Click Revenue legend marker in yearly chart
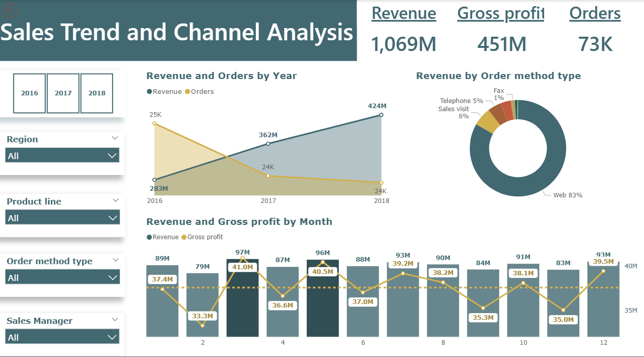The image size is (644, 357). (x=149, y=92)
